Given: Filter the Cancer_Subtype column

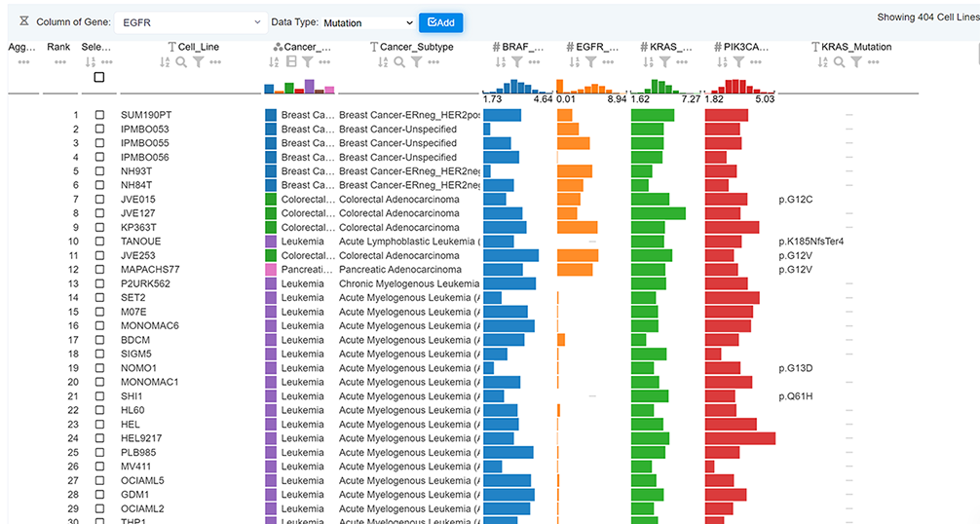Looking at the screenshot, I should tap(416, 62).
